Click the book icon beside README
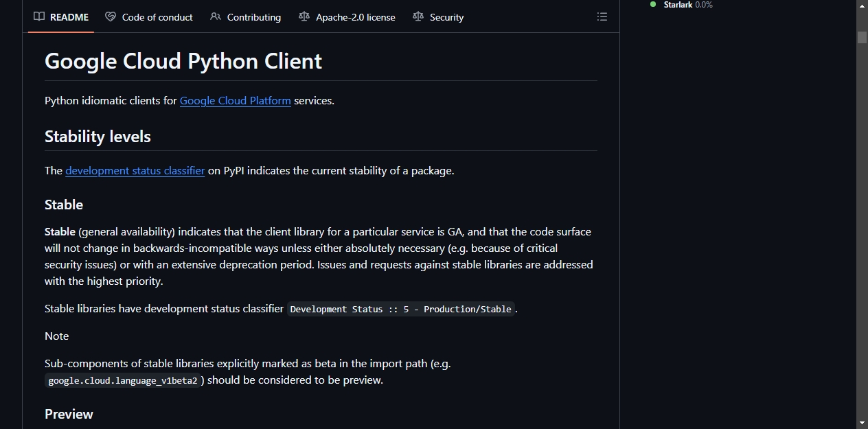The width and height of the screenshot is (868, 429). pyautogui.click(x=39, y=16)
